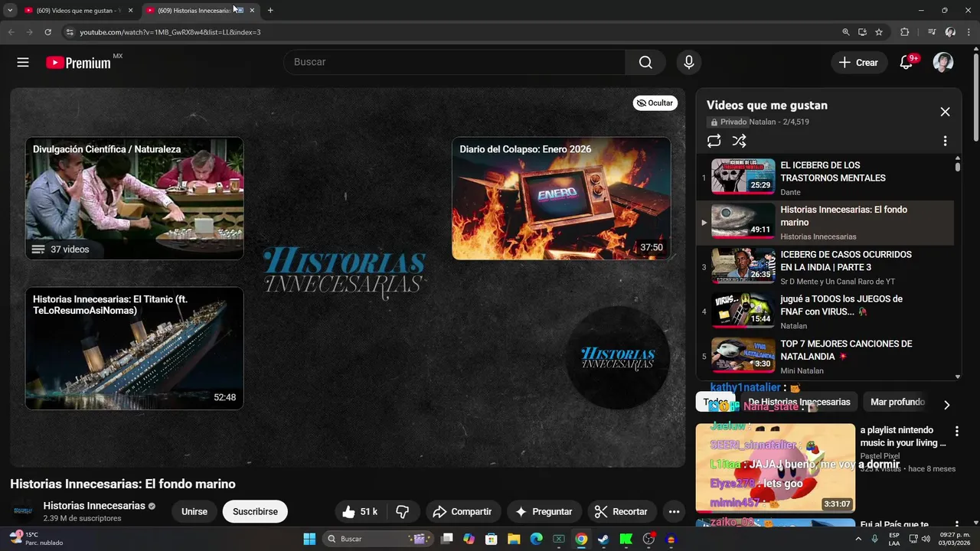Click the Crear button
Screen dimensions: 980x551
859,63
